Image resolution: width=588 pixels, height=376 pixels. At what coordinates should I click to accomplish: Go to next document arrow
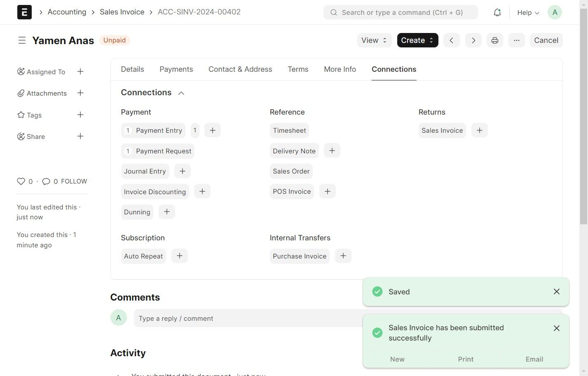(473, 40)
